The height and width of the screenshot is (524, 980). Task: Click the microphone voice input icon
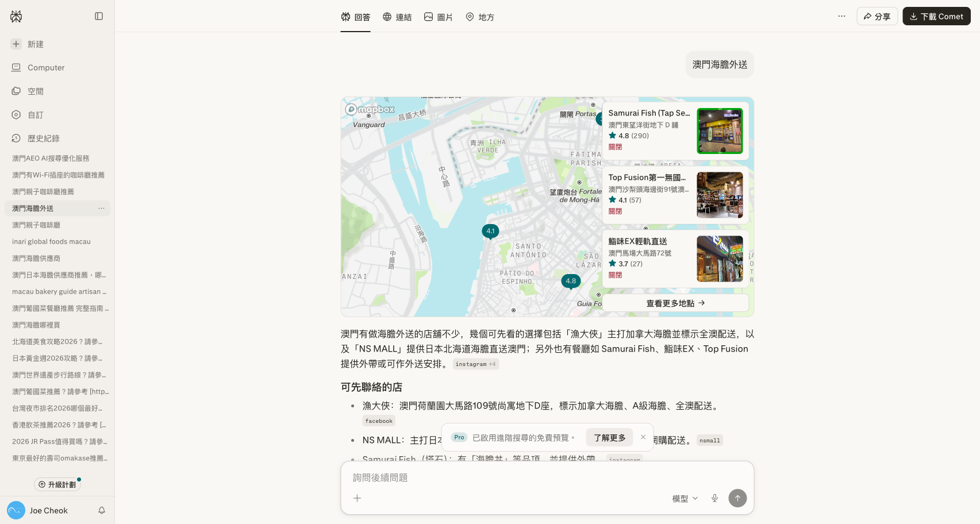click(714, 498)
